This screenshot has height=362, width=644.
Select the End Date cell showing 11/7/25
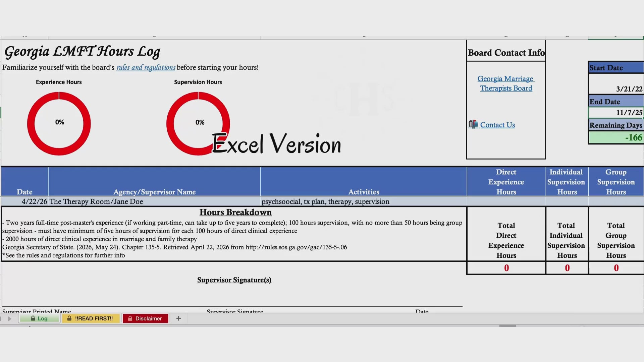tap(616, 113)
